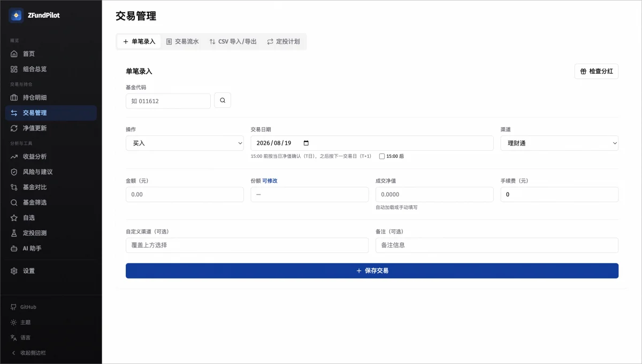This screenshot has width=642, height=364.
Task: Click the ZFundPilot logo icon
Action: pos(16,16)
